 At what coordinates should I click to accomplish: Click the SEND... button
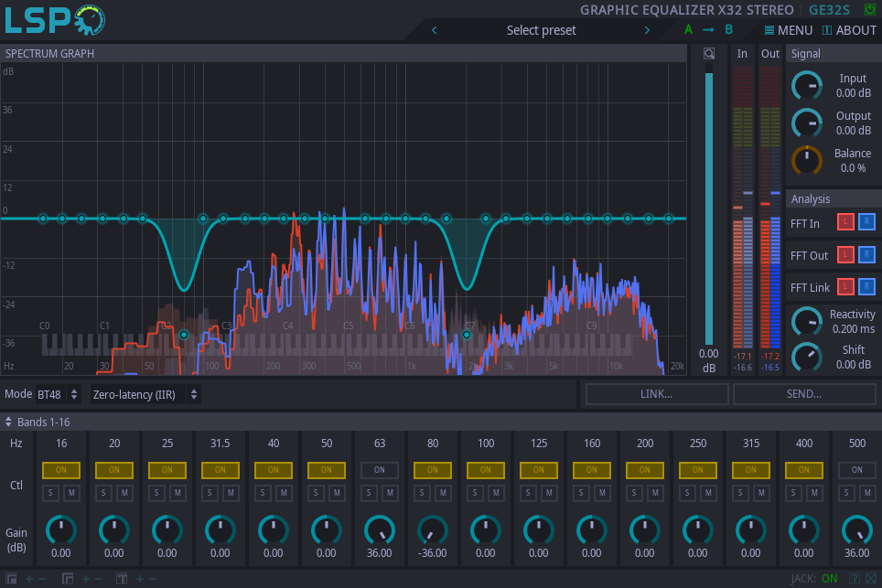tap(804, 394)
